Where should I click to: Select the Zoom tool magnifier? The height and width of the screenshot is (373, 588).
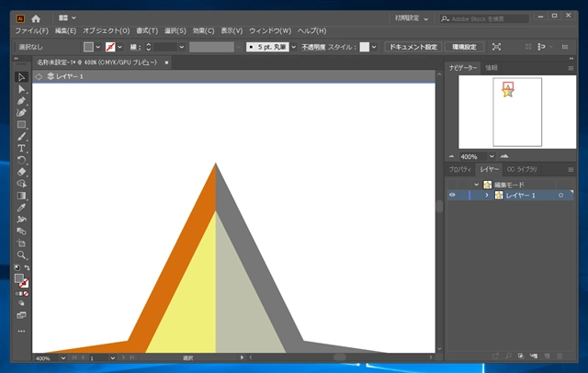[21, 254]
